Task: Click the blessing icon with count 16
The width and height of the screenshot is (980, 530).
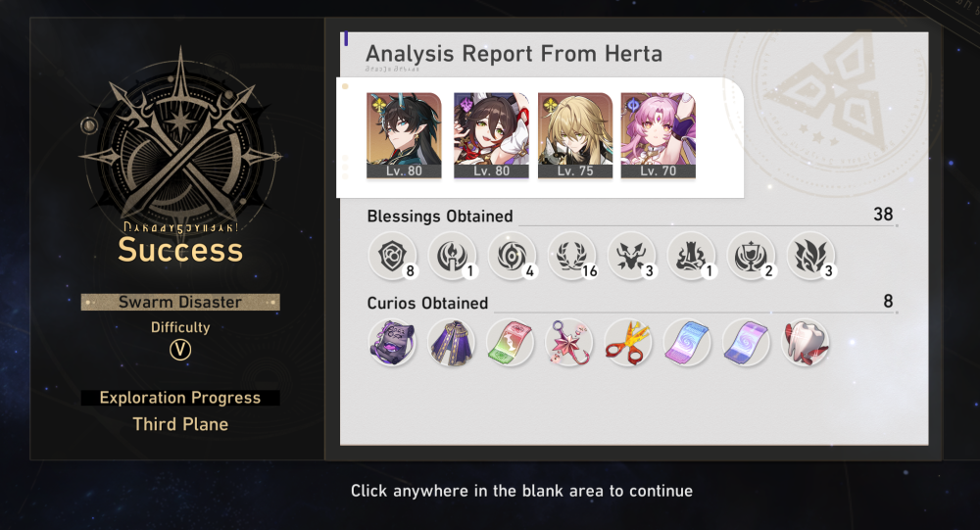Action: pyautogui.click(x=572, y=256)
